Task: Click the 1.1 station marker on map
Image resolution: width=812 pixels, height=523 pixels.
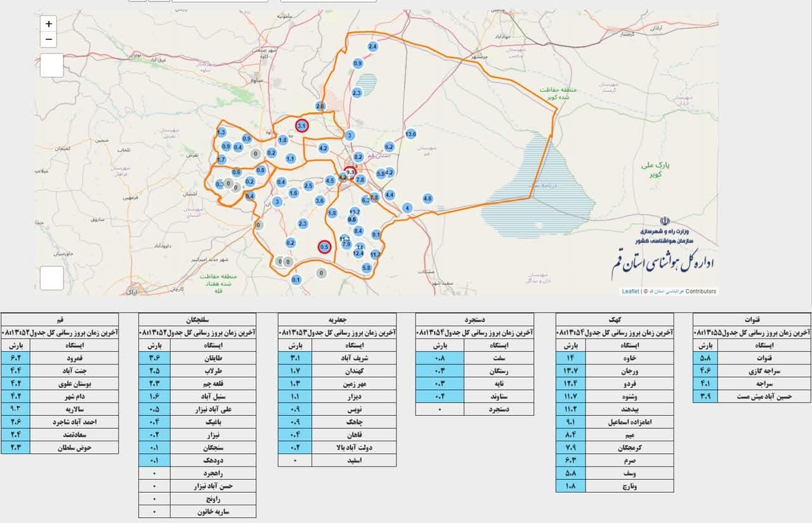Action: [291, 158]
